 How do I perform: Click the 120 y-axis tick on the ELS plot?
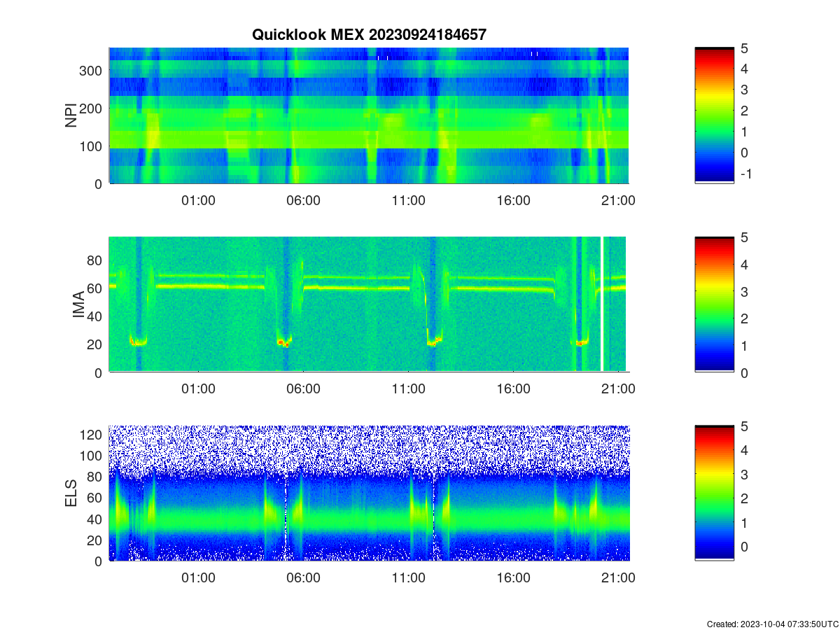click(92, 435)
